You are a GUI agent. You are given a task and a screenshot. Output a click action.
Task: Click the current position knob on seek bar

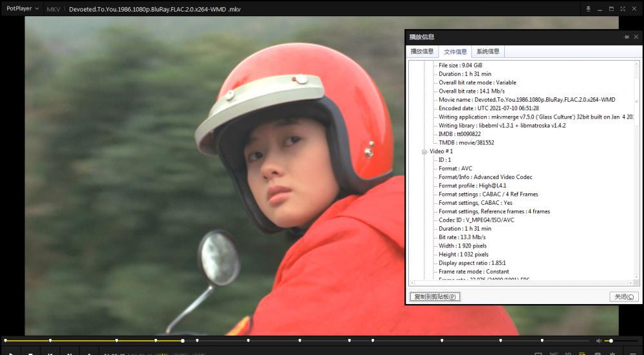pos(183,341)
